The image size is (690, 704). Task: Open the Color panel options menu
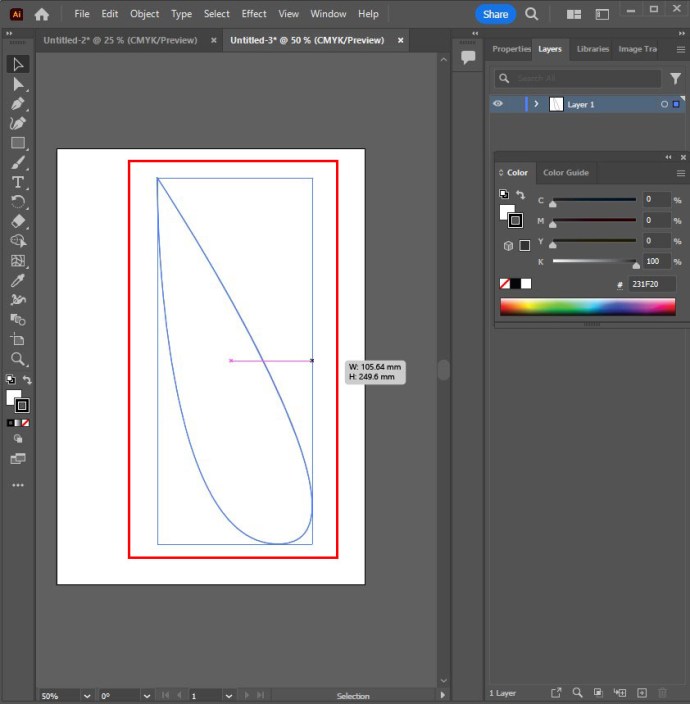pyautogui.click(x=680, y=173)
